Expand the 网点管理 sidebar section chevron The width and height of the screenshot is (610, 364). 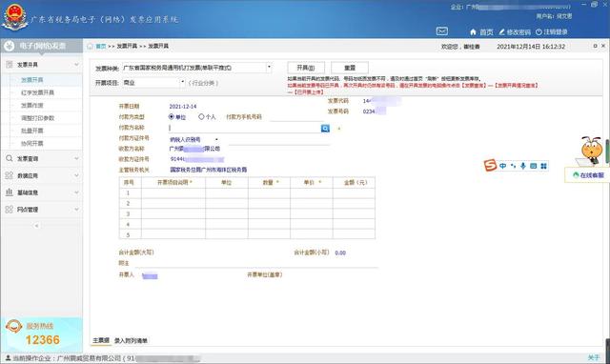click(x=76, y=210)
